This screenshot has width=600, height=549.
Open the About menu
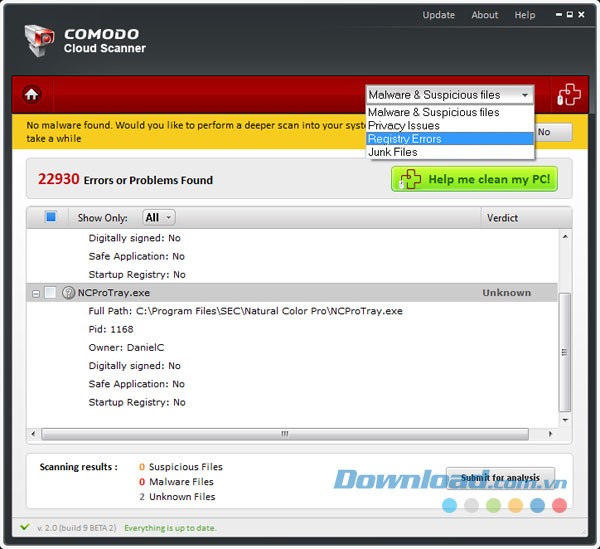[484, 15]
